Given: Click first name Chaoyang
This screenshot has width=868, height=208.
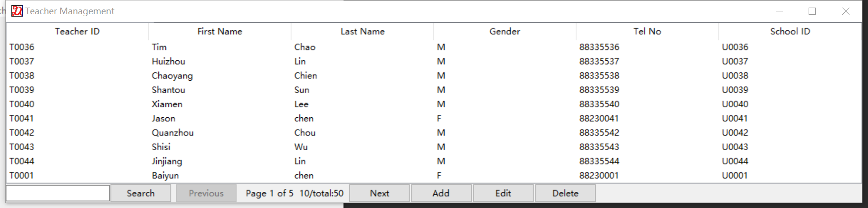Looking at the screenshot, I should (x=172, y=76).
